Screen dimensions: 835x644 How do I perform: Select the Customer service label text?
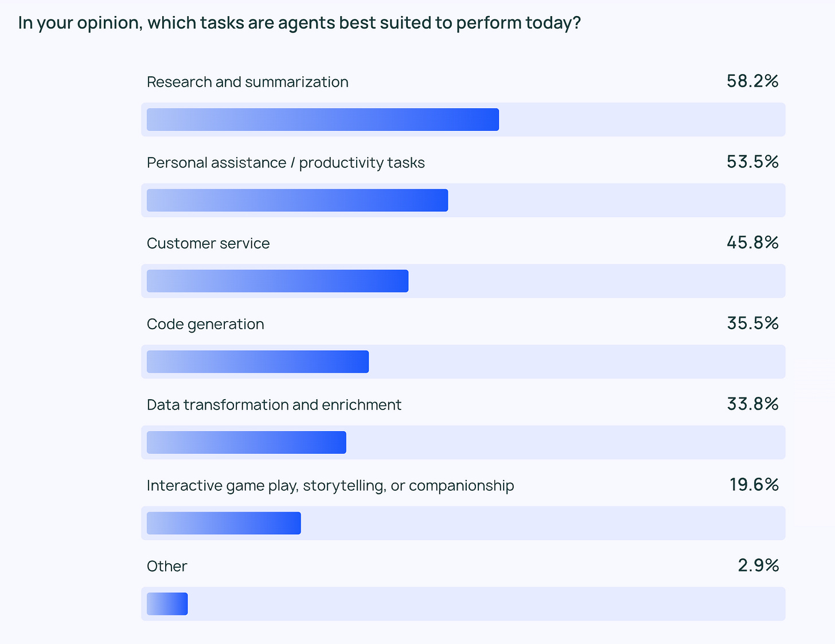[208, 243]
